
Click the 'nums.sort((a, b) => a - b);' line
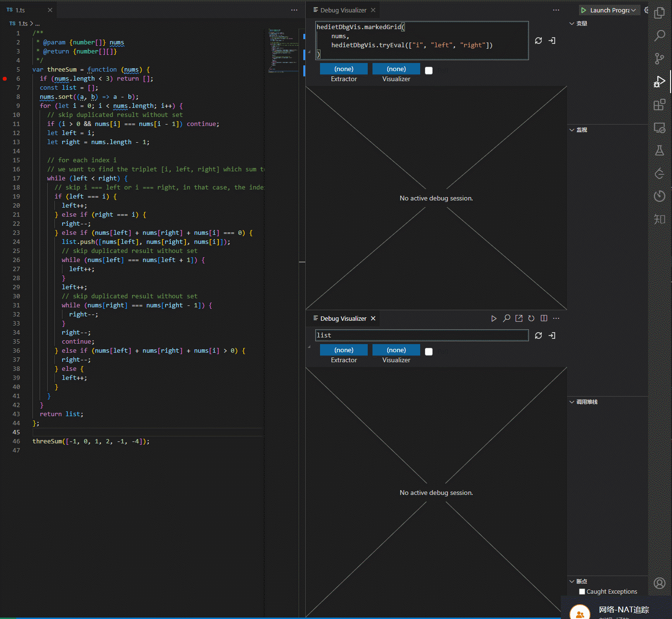point(89,97)
